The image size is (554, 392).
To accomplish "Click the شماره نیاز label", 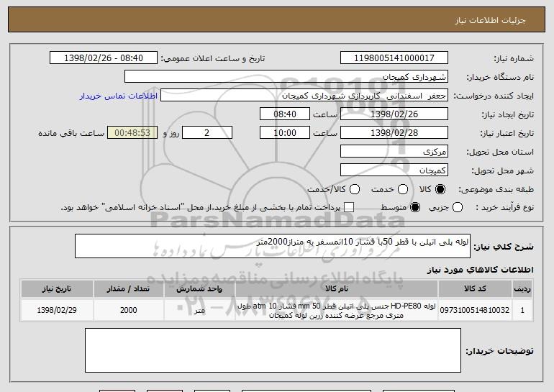I will coord(514,58).
